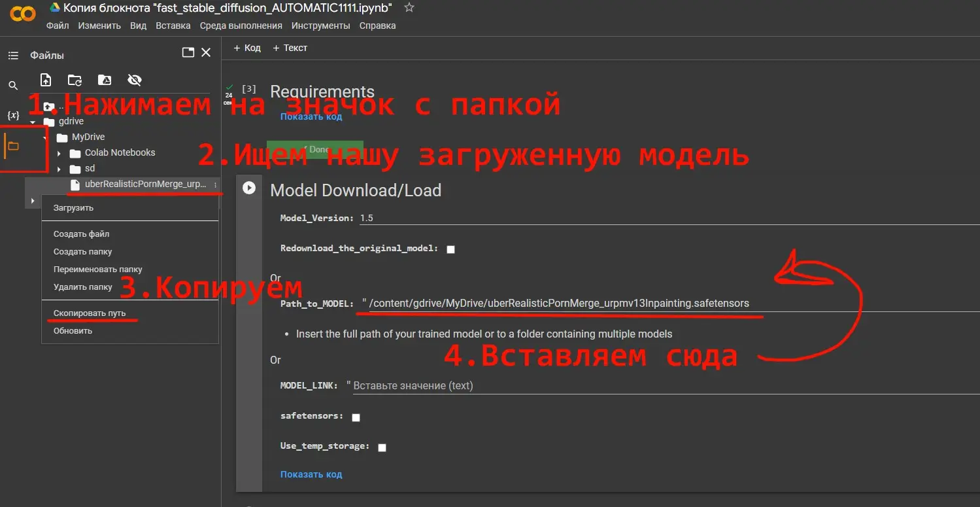Star the notebook with the star icon

(x=409, y=8)
